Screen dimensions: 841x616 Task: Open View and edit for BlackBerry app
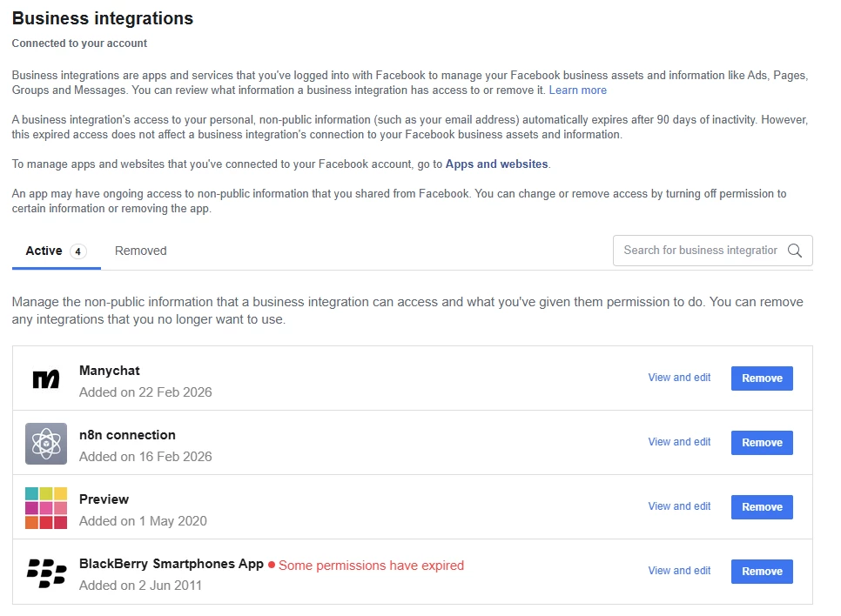click(x=679, y=571)
